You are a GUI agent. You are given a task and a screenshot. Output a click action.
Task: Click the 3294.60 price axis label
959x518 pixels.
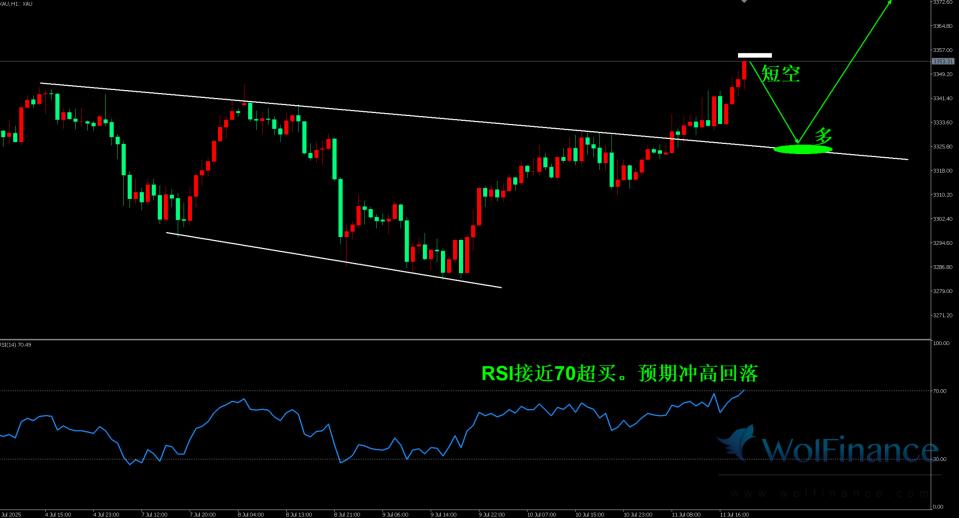click(944, 243)
